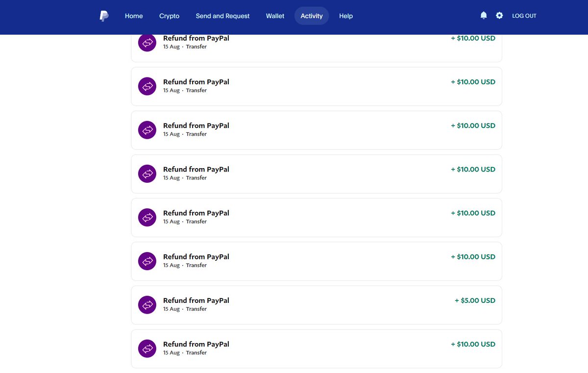Click the LOG OUT link
The height and width of the screenshot is (373, 588).
524,16
